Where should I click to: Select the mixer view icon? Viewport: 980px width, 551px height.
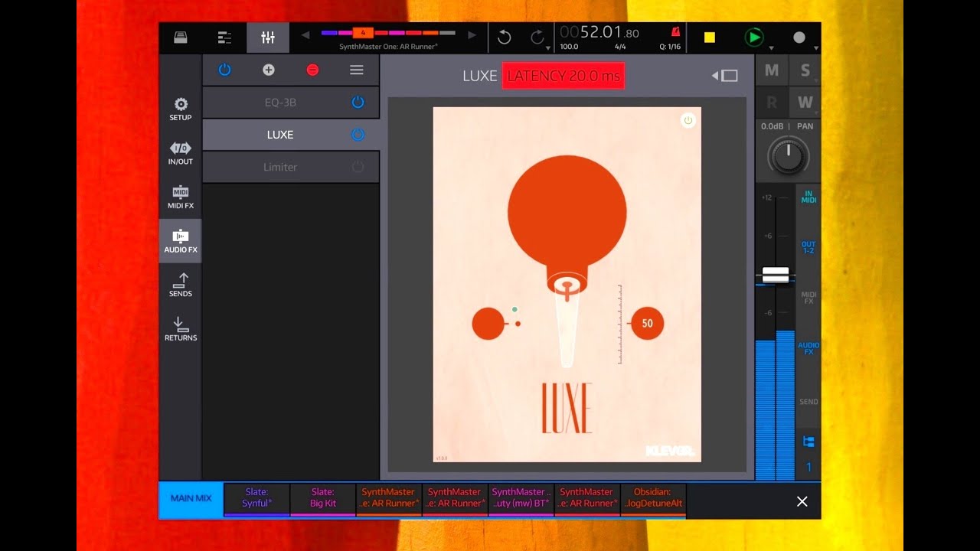click(x=268, y=37)
